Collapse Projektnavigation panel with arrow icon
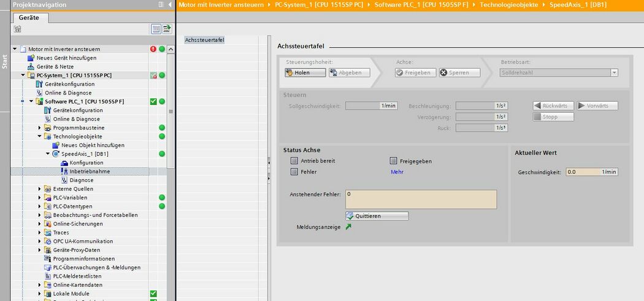The image size is (644, 301). (170, 5)
